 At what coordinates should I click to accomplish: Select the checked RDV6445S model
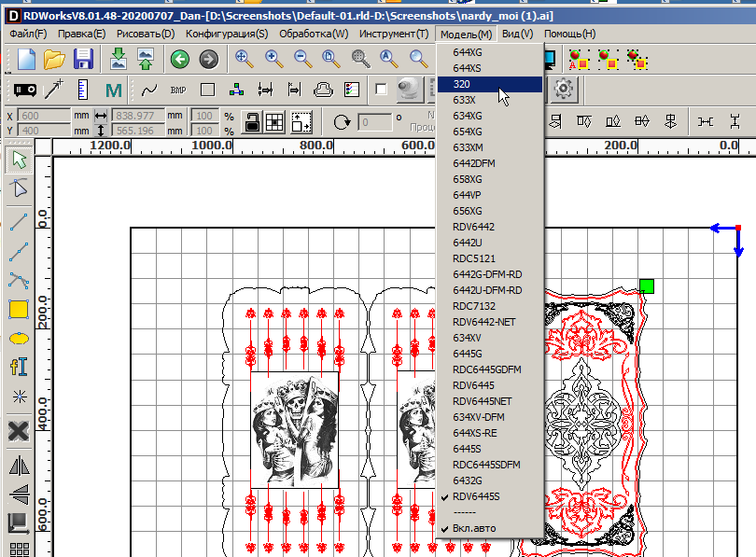click(476, 496)
